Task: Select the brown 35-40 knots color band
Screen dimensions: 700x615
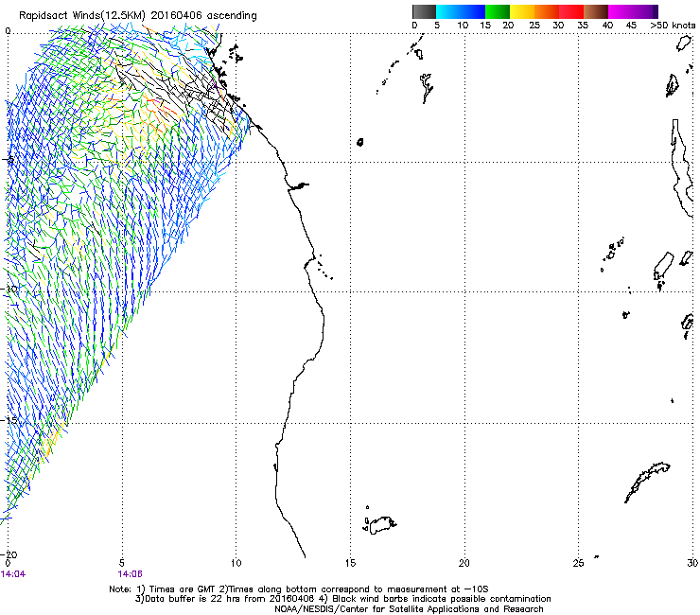Action: (x=596, y=11)
